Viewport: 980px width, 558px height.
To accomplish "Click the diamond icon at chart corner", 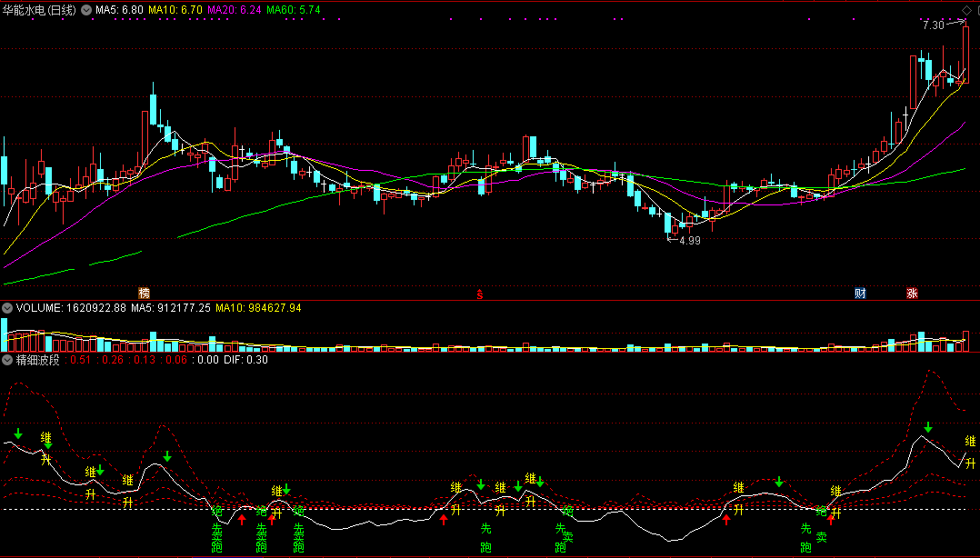I will click(967, 10).
